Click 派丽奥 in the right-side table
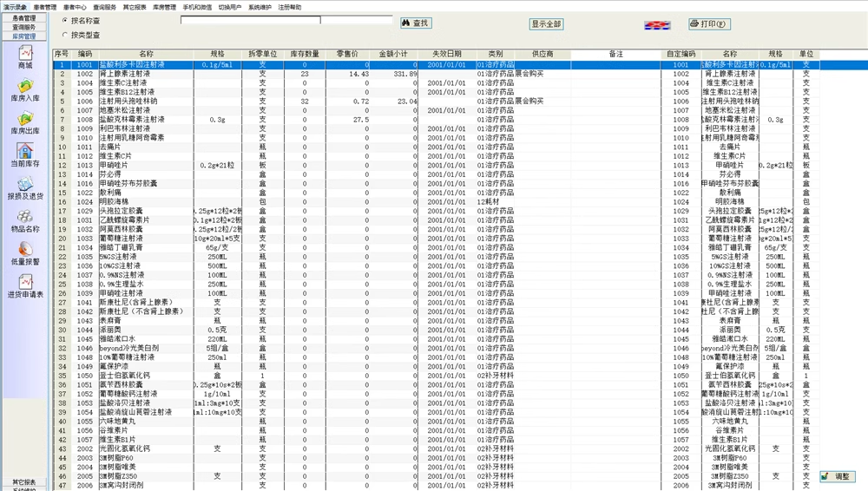 [730, 330]
